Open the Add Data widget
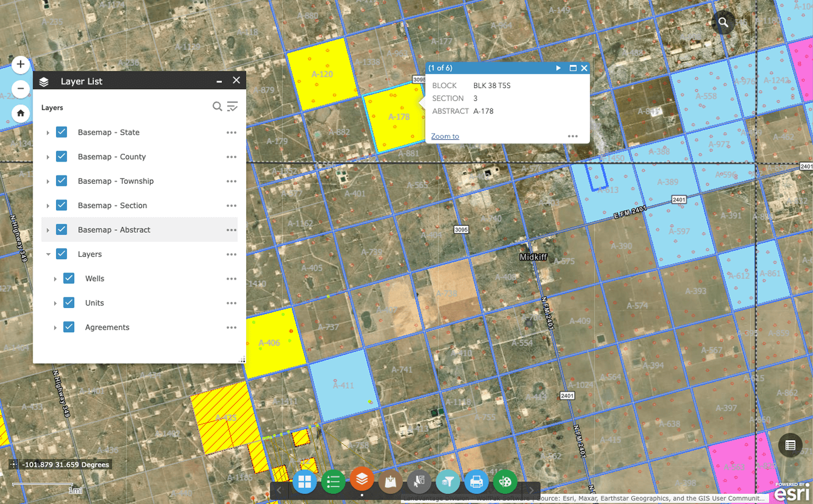 pos(390,482)
